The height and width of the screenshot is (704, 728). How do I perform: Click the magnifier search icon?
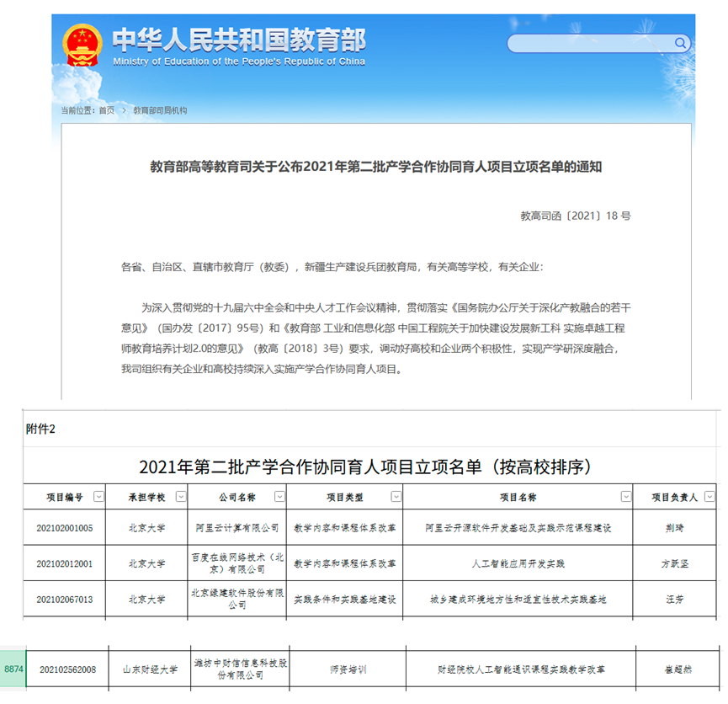680,43
